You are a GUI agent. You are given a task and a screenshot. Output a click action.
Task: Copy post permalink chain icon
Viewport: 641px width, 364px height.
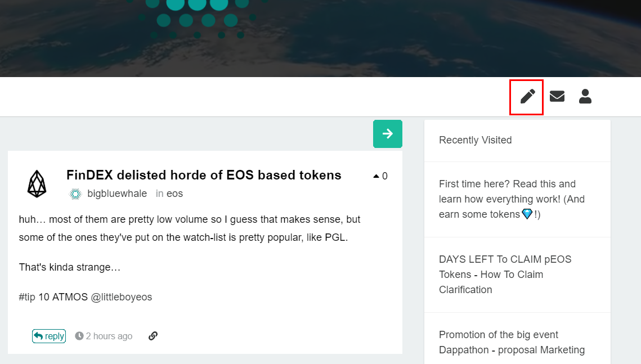coord(153,336)
